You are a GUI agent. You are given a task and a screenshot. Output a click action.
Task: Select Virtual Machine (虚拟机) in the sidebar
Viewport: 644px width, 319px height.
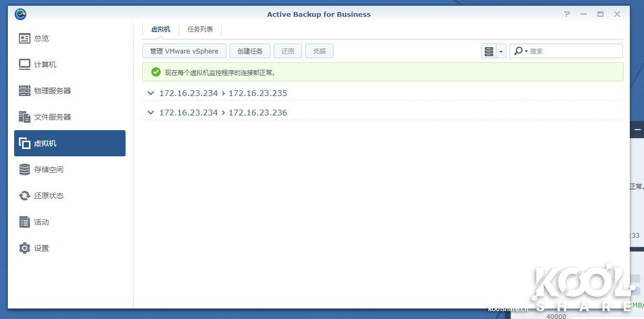(x=70, y=143)
